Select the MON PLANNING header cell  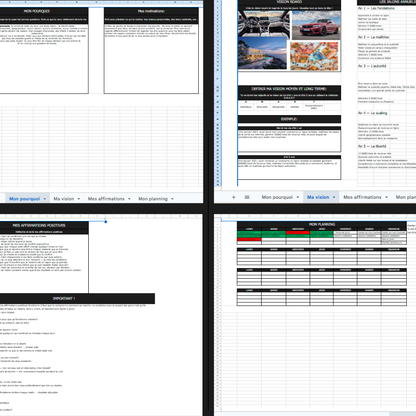(322, 224)
